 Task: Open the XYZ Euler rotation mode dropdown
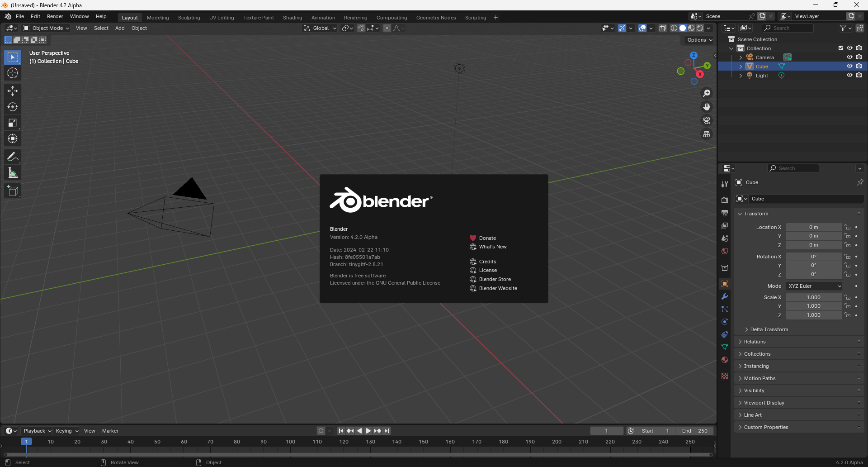click(814, 286)
